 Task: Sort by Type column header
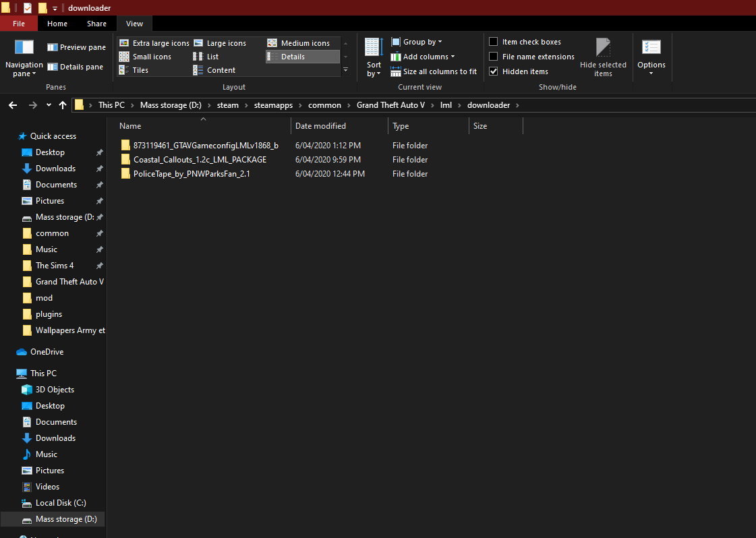point(428,126)
